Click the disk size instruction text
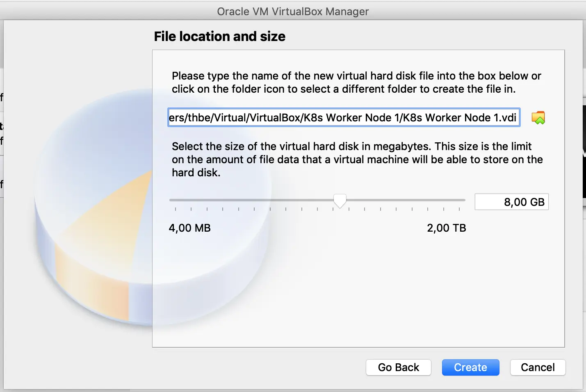Image resolution: width=586 pixels, height=392 pixels. 357,160
